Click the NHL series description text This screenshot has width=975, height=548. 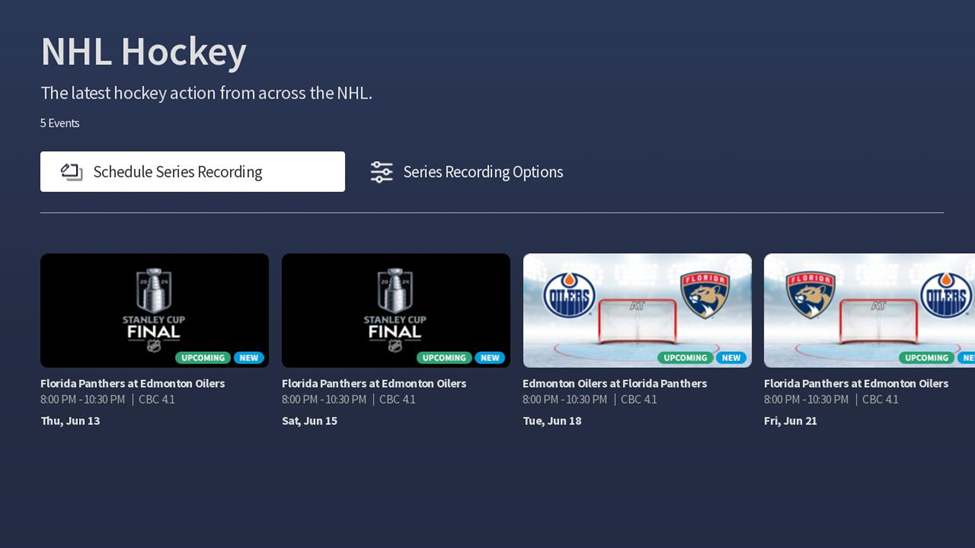(x=206, y=93)
